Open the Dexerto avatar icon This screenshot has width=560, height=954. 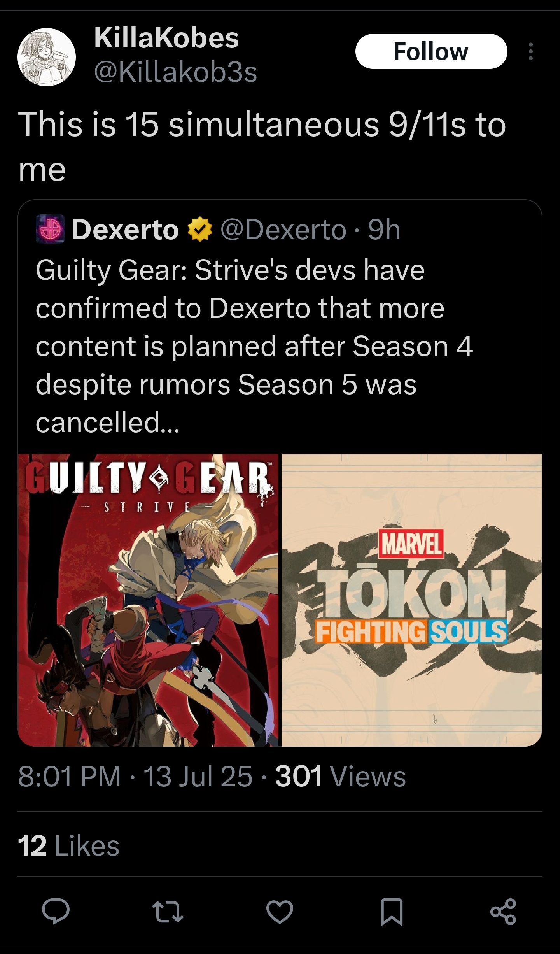tap(50, 229)
